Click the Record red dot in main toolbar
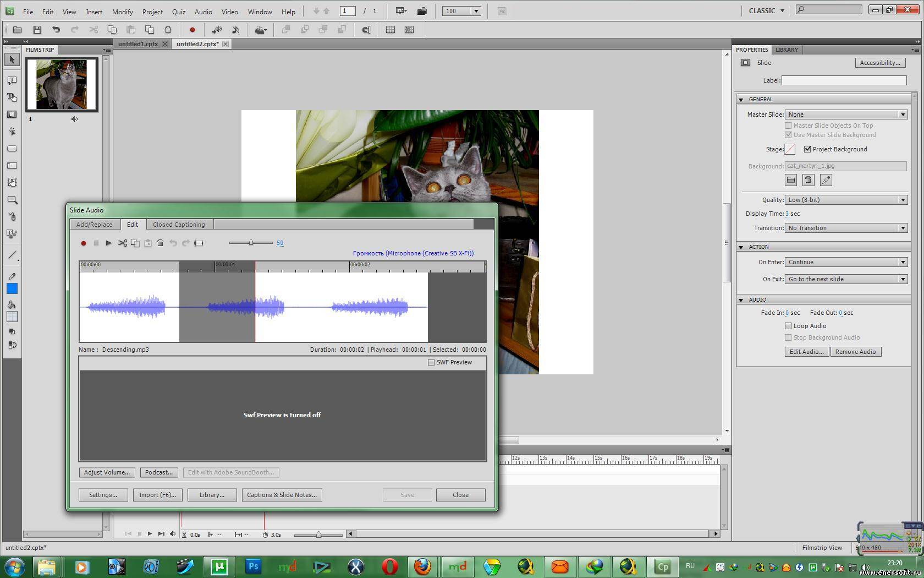The height and width of the screenshot is (578, 924). pyautogui.click(x=193, y=30)
